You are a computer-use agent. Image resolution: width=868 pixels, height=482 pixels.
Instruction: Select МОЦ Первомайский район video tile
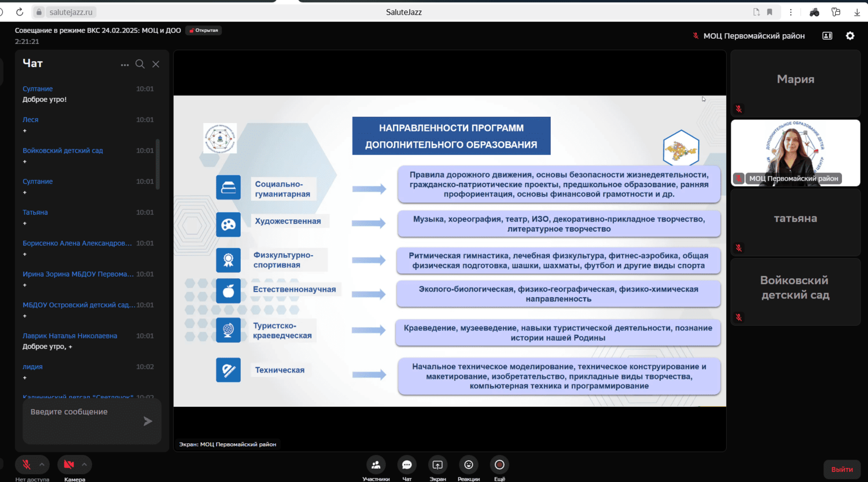tap(796, 153)
